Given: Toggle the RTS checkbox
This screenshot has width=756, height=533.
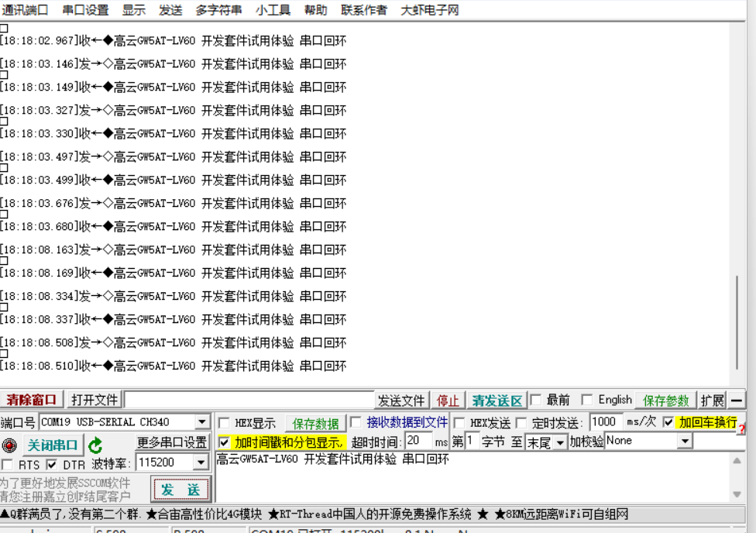Looking at the screenshot, I should pyautogui.click(x=7, y=465).
